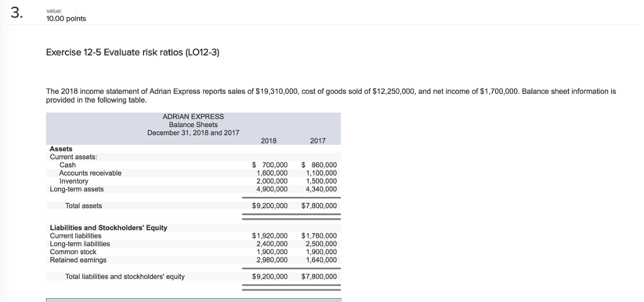Click the net income figure $1,700,000
This screenshot has width=644, height=302.
point(499,91)
